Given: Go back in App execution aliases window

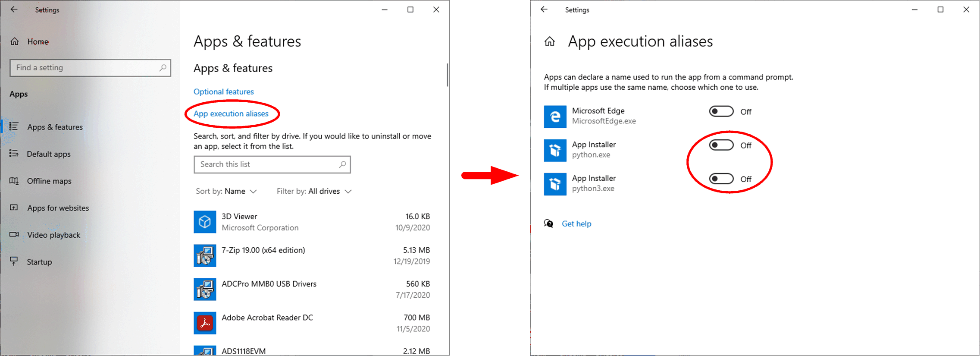Looking at the screenshot, I should coord(544,9).
